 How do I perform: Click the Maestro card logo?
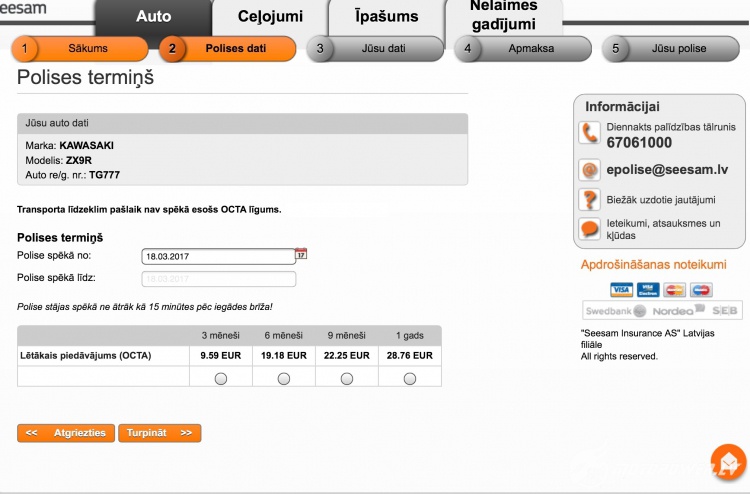click(701, 290)
